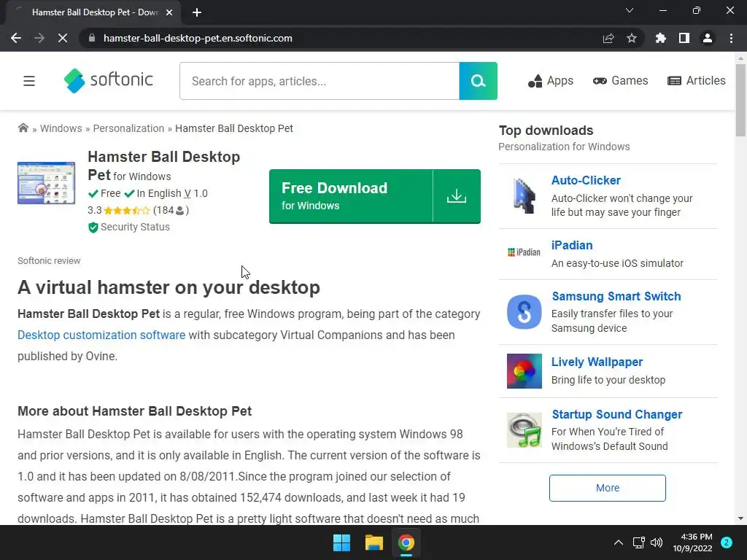This screenshot has height=560, width=747.
Task: Click the teal search magnifier button
Action: click(478, 81)
